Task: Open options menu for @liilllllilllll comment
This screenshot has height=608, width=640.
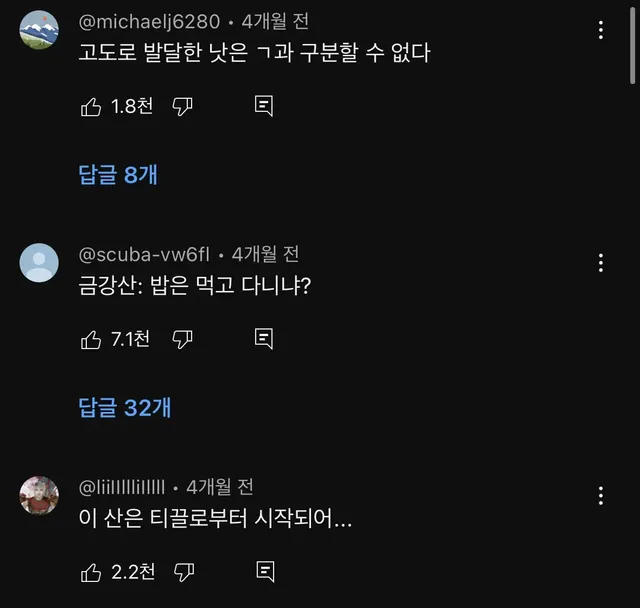Action: [601, 494]
